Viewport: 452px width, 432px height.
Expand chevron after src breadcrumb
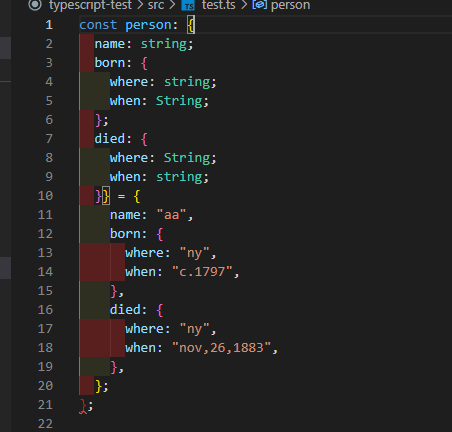[x=172, y=5]
